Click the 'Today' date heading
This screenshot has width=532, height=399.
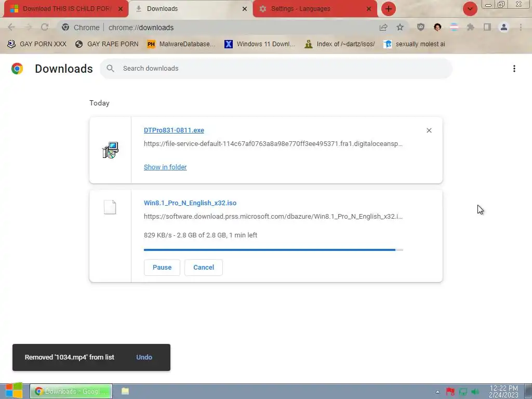tap(99, 103)
